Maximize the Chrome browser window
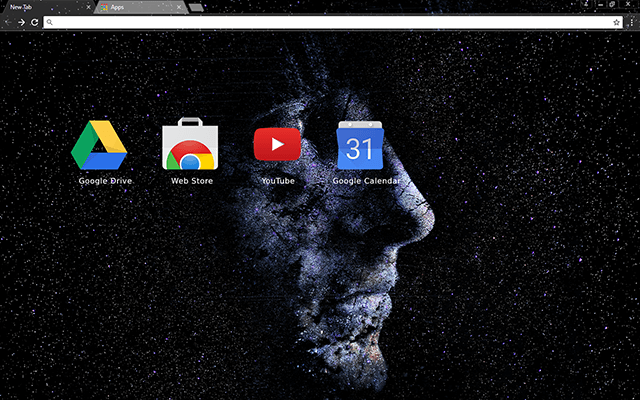This screenshot has height=400, width=640. tap(612, 6)
